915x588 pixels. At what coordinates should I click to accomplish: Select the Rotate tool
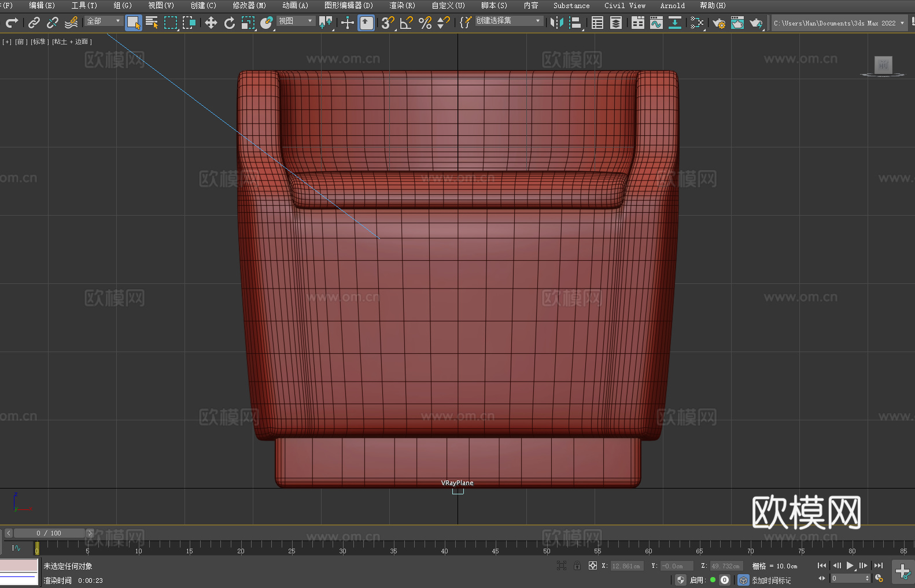tap(230, 23)
